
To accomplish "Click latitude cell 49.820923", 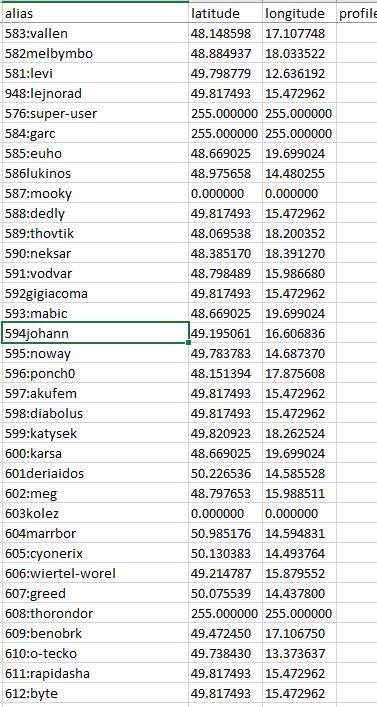I will point(225,433).
